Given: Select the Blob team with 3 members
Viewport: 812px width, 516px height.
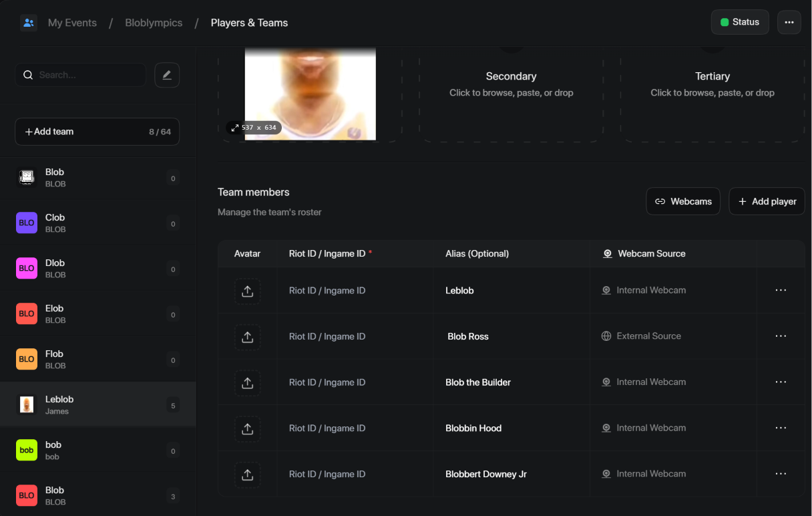Looking at the screenshot, I should (98, 496).
